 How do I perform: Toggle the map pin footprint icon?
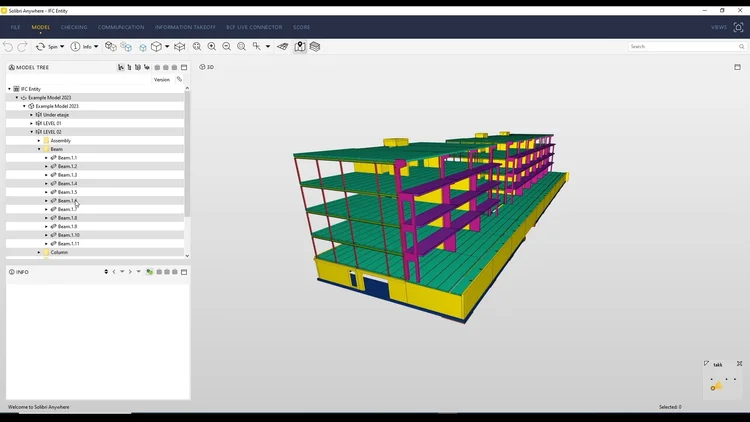pos(299,46)
